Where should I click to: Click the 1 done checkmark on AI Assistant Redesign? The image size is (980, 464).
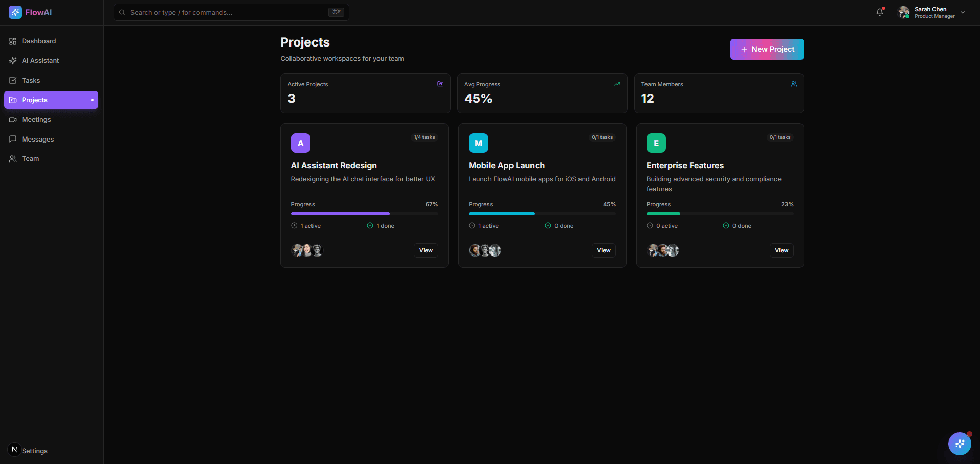[x=370, y=225]
